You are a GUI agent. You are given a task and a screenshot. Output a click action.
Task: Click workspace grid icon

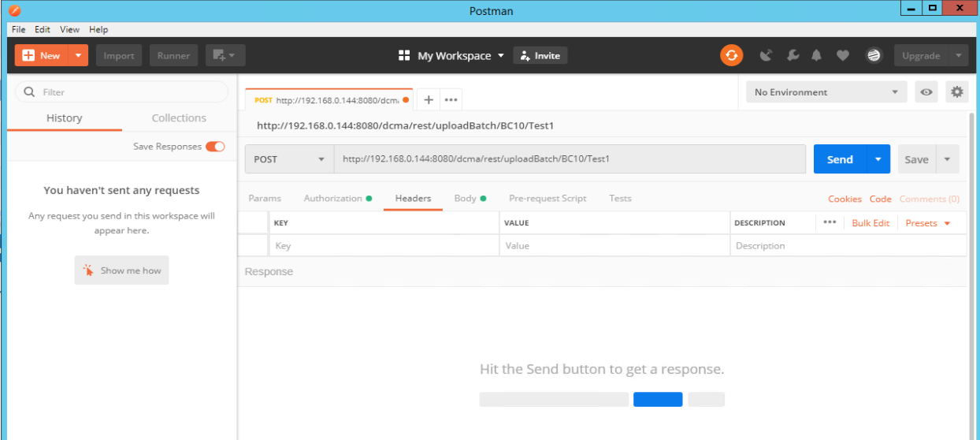pyautogui.click(x=404, y=55)
